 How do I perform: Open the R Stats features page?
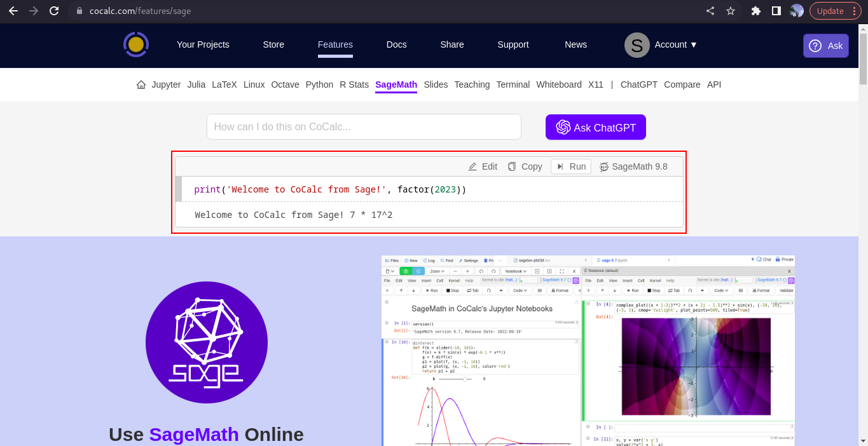[x=354, y=84]
